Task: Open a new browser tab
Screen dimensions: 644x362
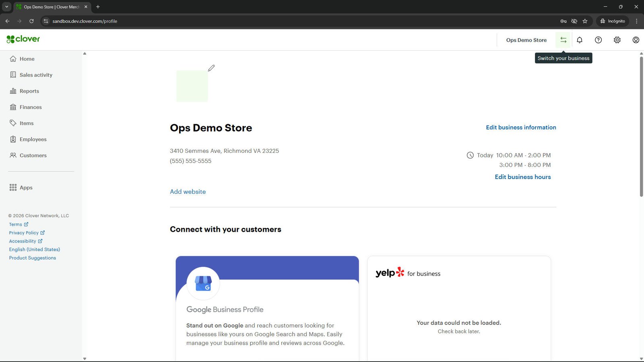Action: coord(98,7)
